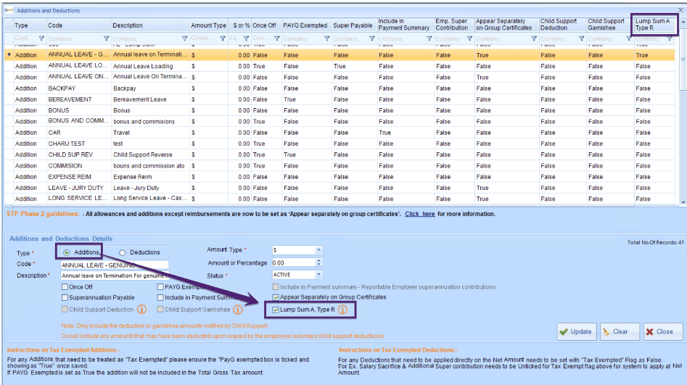
Task: Select the CHILD SUP REV row
Action: tap(340, 155)
